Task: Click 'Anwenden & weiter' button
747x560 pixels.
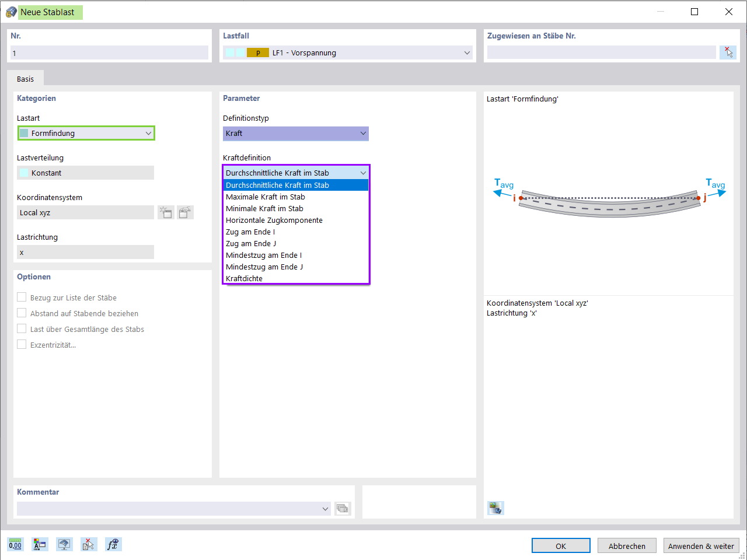Action: click(x=701, y=545)
